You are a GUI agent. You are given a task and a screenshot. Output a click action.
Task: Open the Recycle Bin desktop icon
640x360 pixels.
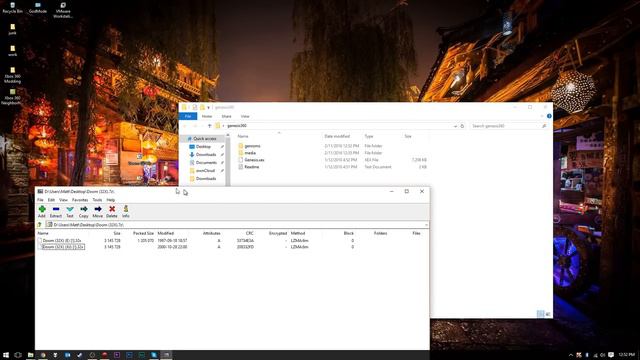12,8
